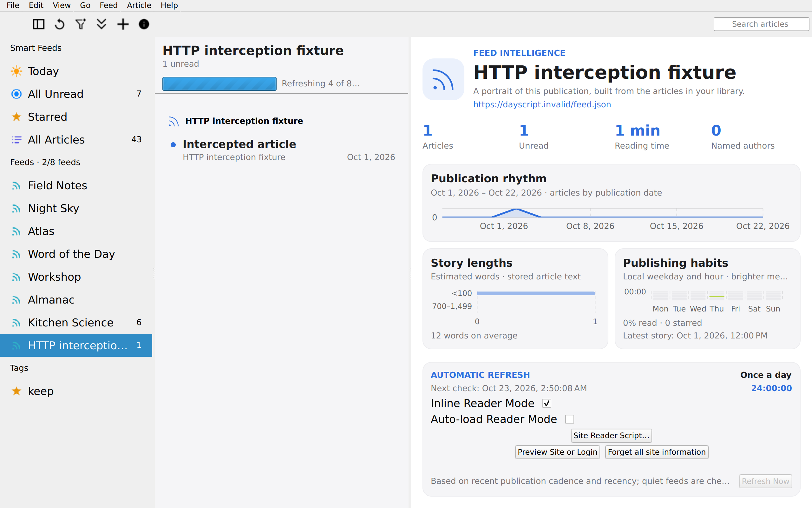Enable Auto-load Reader Mode checkbox
The height and width of the screenshot is (508, 812).
(570, 419)
